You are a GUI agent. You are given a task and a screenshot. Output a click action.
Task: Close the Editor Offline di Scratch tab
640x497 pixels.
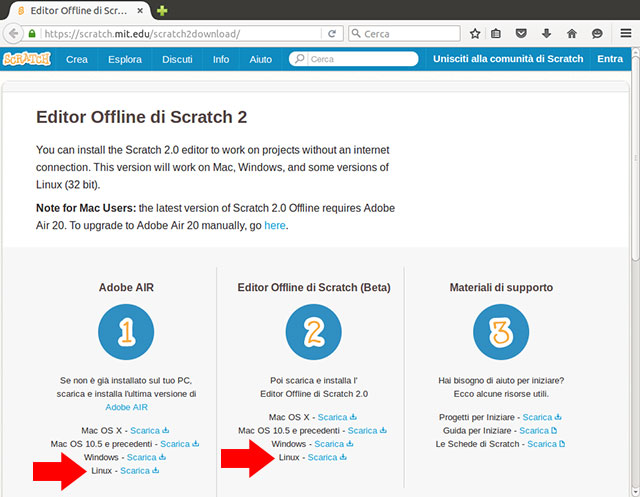point(140,11)
